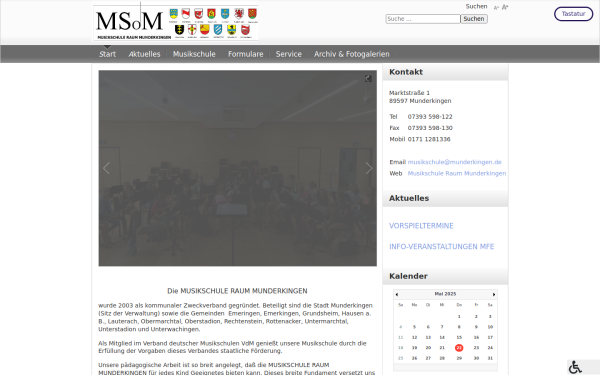Open Archiv & Fotogalerien menu item
The width and height of the screenshot is (600, 375).
352,54
